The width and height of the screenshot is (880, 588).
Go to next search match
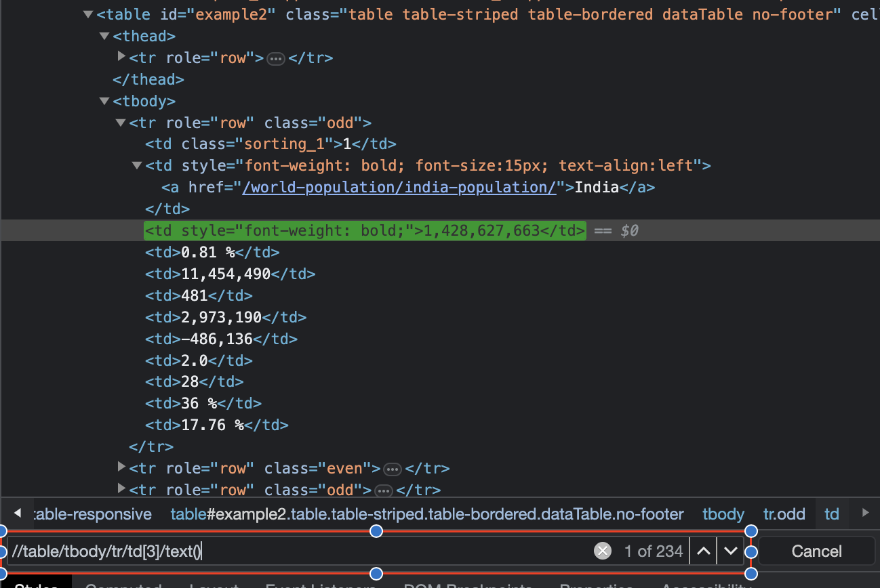pos(730,551)
